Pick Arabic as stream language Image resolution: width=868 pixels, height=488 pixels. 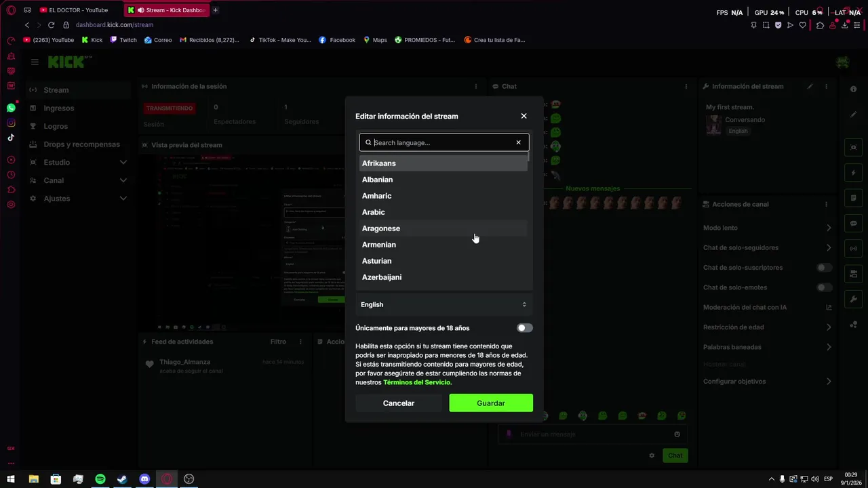443,212
